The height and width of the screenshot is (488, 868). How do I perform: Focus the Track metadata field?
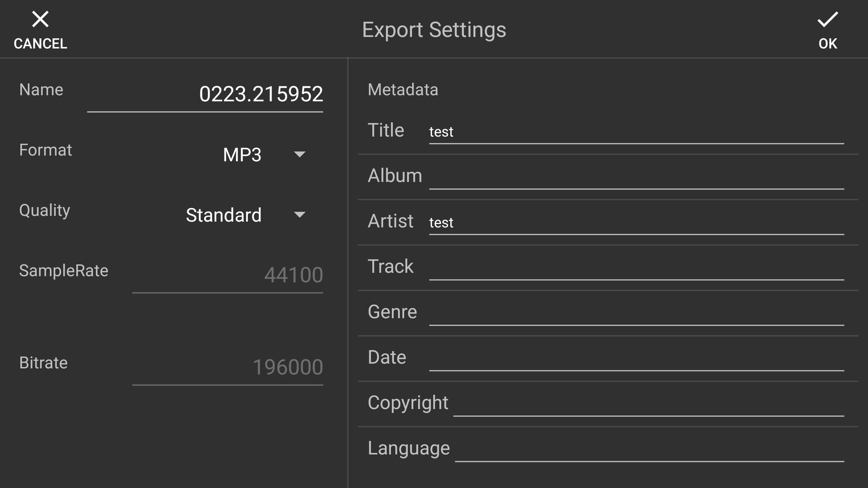click(636, 268)
